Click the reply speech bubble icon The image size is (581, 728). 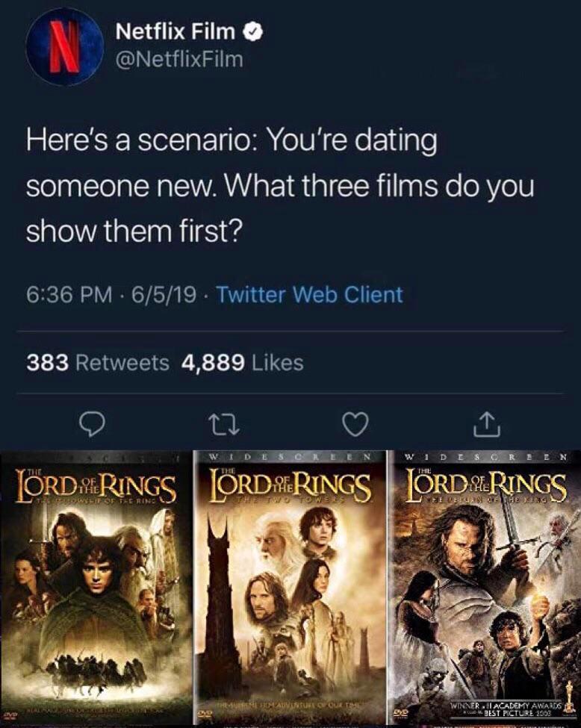click(x=91, y=423)
